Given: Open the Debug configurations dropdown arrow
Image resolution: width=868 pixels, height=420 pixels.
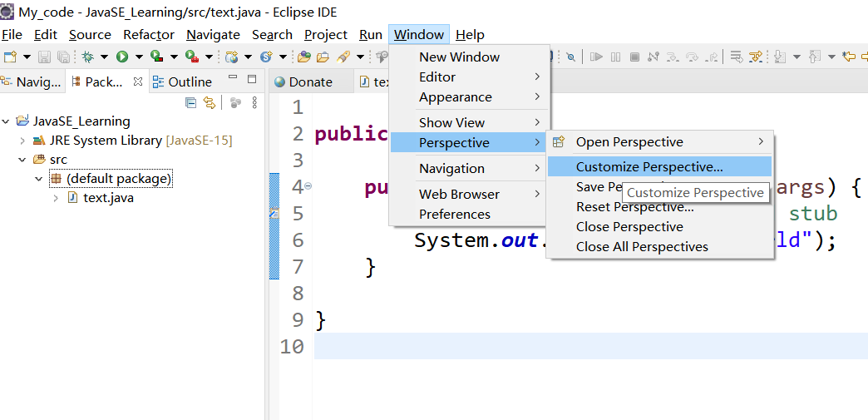Looking at the screenshot, I should point(104,57).
